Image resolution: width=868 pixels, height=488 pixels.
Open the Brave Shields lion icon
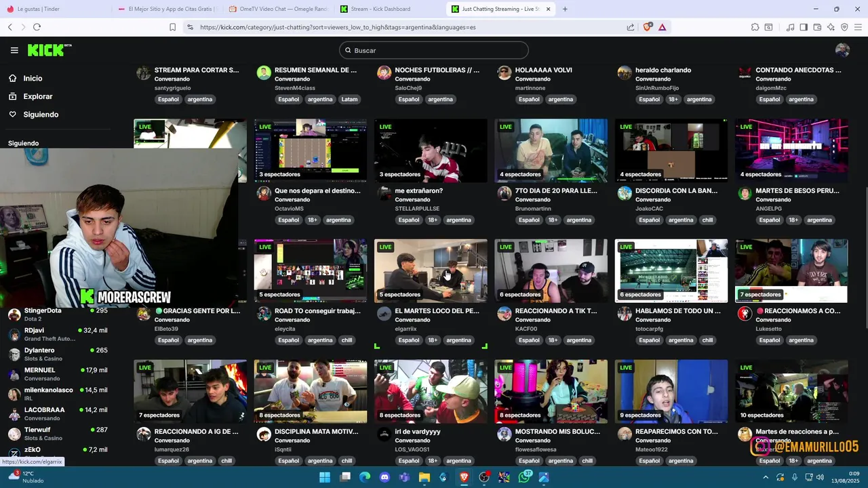tap(648, 26)
